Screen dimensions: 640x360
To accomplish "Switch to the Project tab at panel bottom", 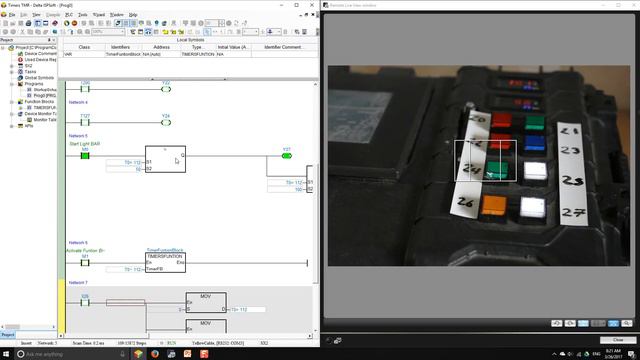I will (8, 335).
